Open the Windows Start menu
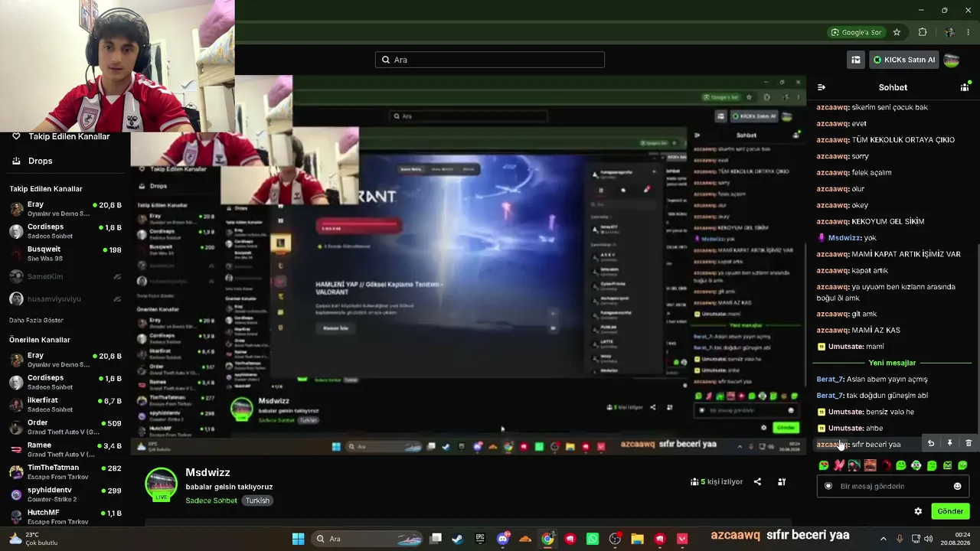980x551 pixels. pos(298,539)
